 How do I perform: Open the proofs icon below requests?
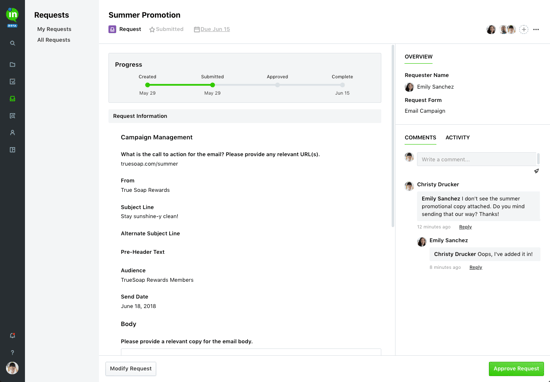[12, 116]
